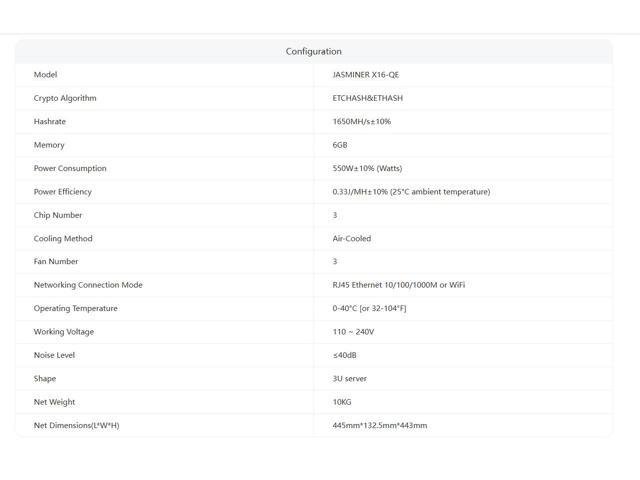640x480 pixels.
Task: Select the Fan Number label
Action: pyautogui.click(x=56, y=261)
